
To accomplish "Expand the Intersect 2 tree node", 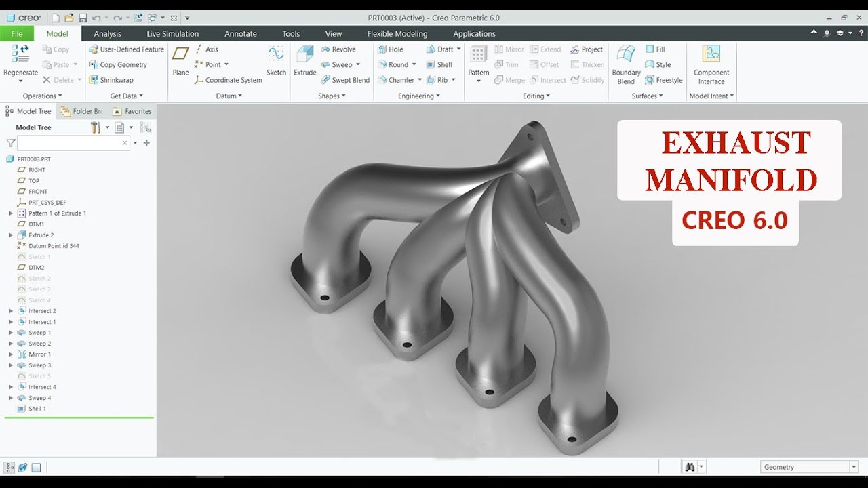I will point(11,311).
